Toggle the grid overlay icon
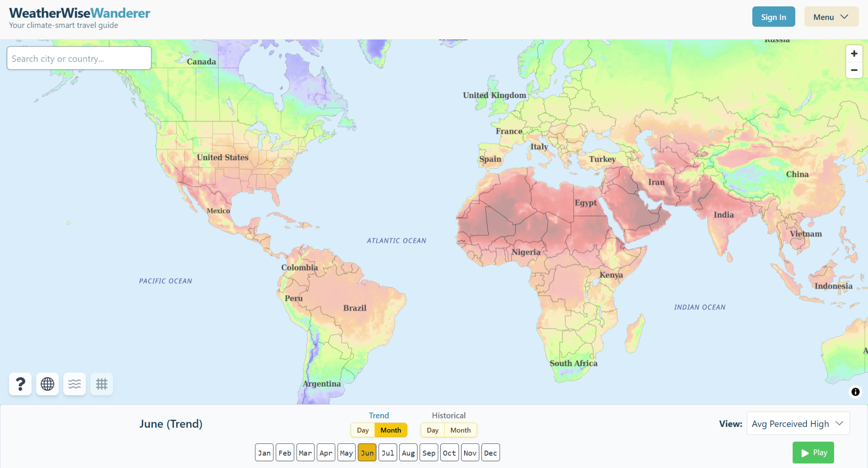This screenshot has width=868, height=468. pyautogui.click(x=102, y=384)
